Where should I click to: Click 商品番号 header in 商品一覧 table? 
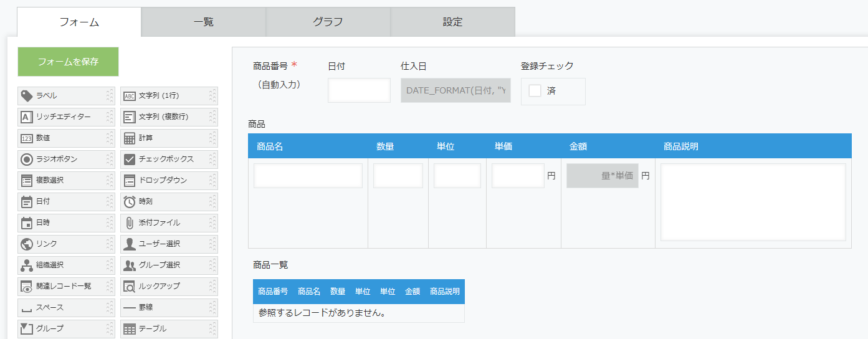[x=273, y=292]
